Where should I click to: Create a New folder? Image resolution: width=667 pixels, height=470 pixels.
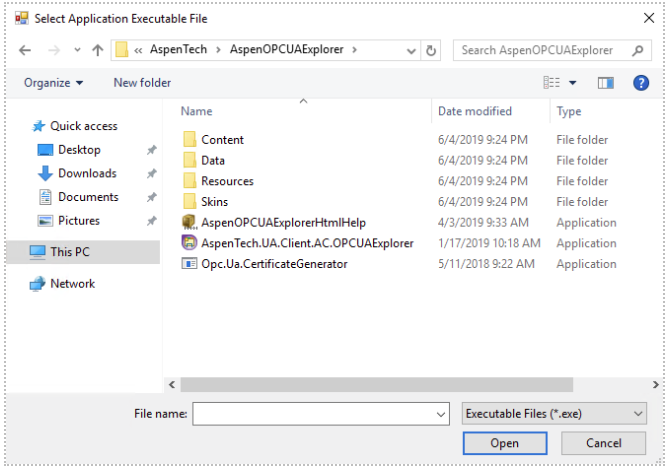[142, 83]
